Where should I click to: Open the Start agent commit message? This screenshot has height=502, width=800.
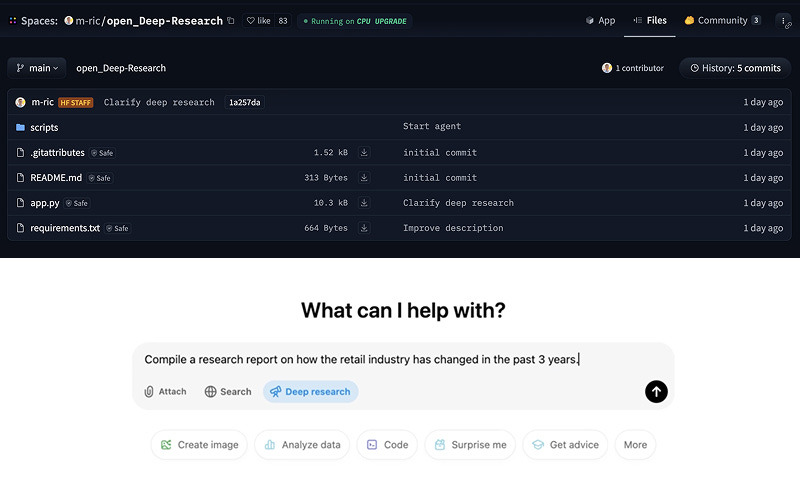click(x=432, y=126)
